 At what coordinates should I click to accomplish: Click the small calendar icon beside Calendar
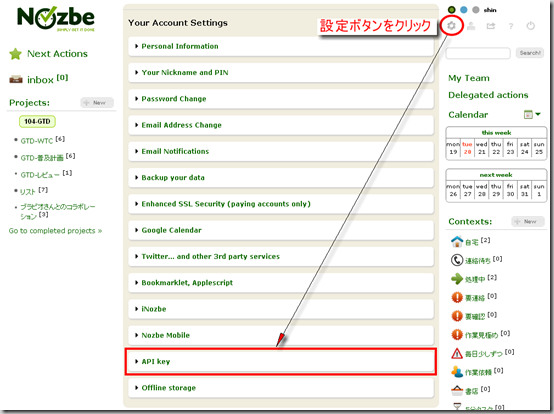pos(528,114)
